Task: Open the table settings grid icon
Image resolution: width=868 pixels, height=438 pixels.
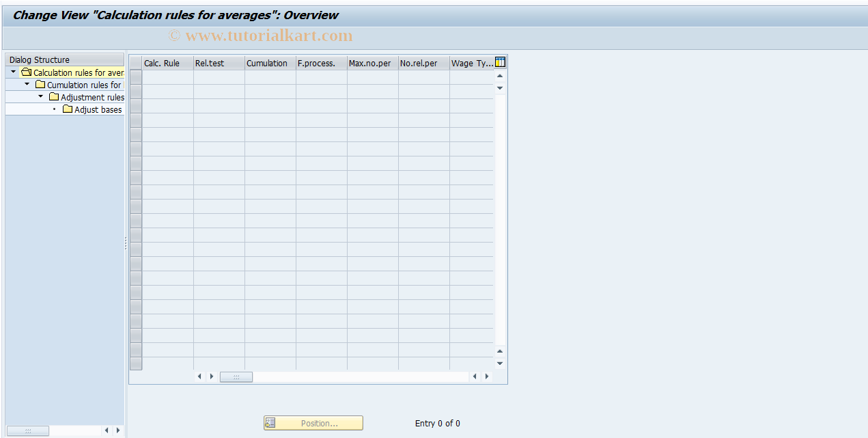Action: (x=500, y=62)
